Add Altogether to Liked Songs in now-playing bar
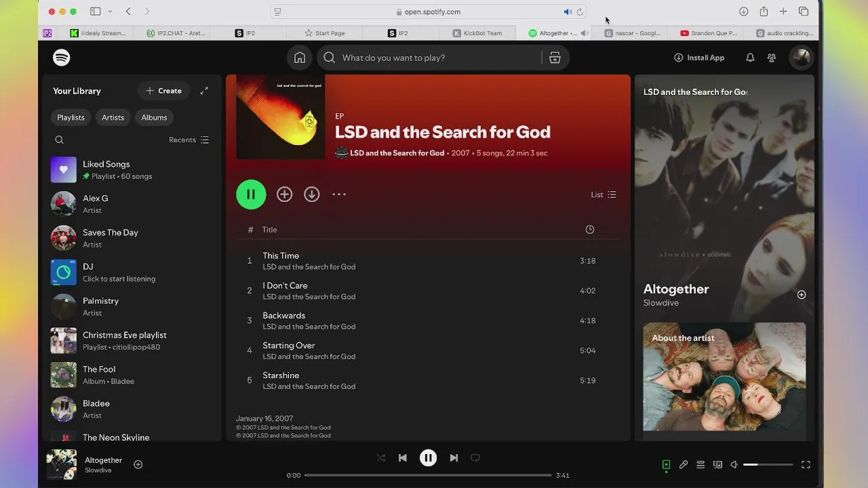 (138, 464)
